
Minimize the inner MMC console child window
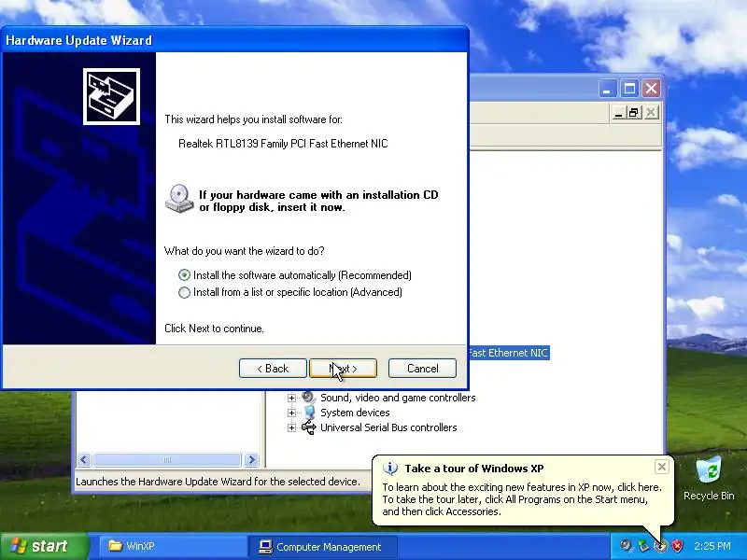click(x=619, y=113)
